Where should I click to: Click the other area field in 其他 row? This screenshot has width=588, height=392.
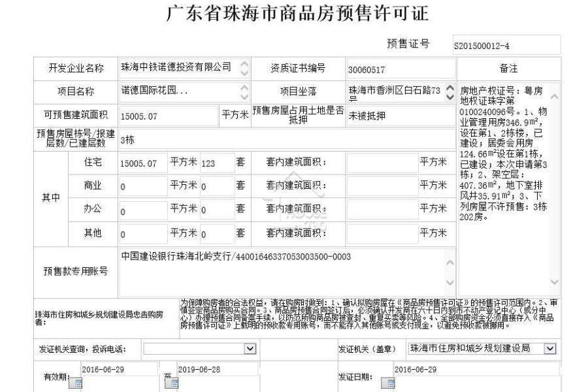pos(143,234)
